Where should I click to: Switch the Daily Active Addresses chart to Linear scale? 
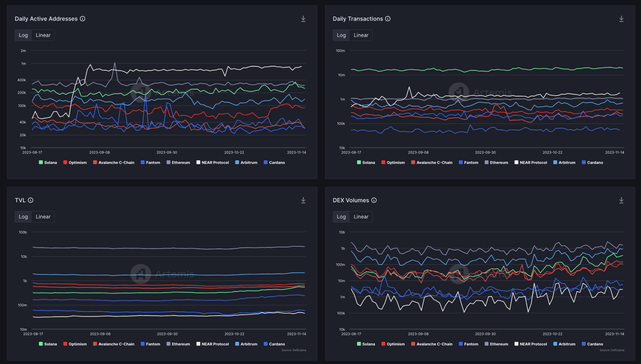click(43, 35)
